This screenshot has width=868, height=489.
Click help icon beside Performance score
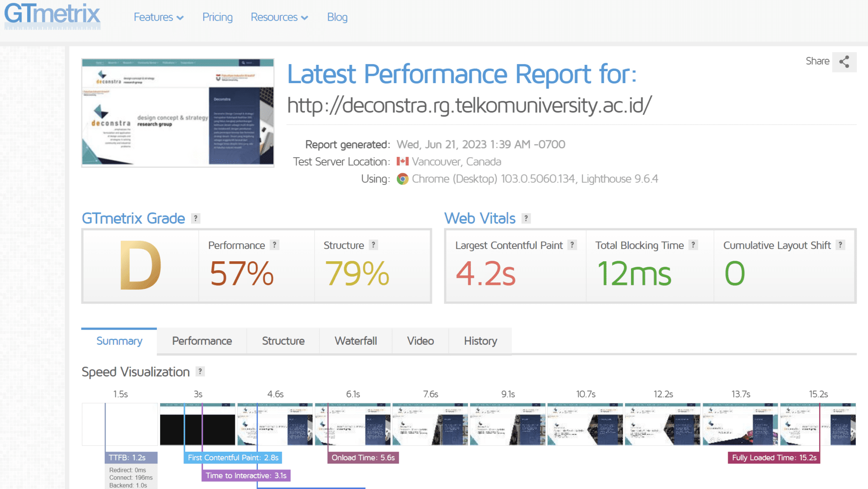coord(275,245)
